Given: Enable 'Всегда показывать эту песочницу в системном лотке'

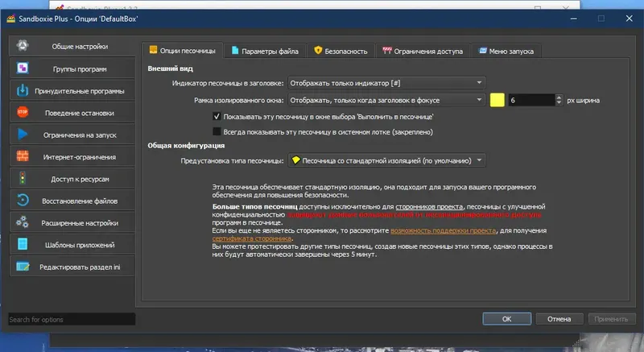Looking at the screenshot, I should (x=217, y=131).
